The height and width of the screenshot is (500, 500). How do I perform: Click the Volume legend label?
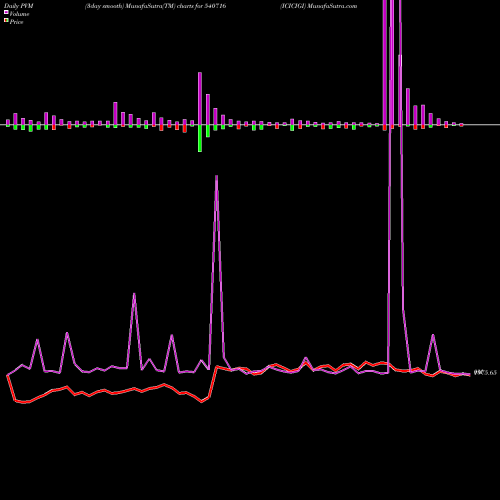tap(19, 14)
